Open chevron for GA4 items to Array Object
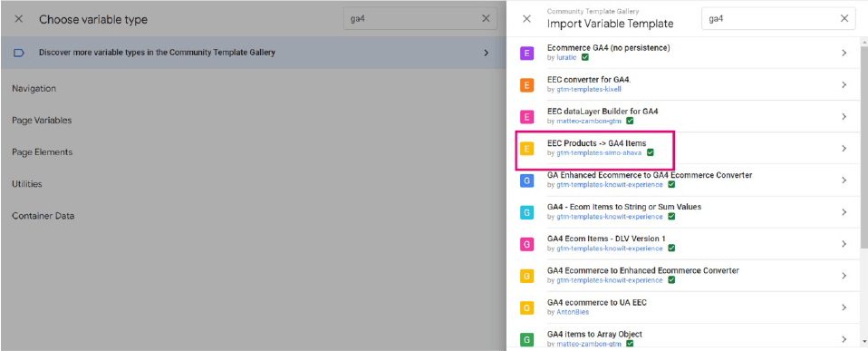Viewport: 868px width, 351px height. (x=844, y=339)
